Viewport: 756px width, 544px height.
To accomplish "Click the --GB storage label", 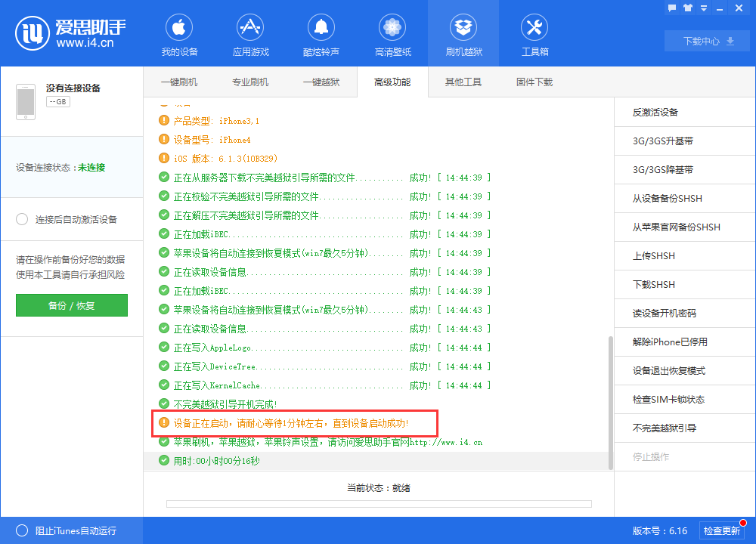I will (x=58, y=102).
